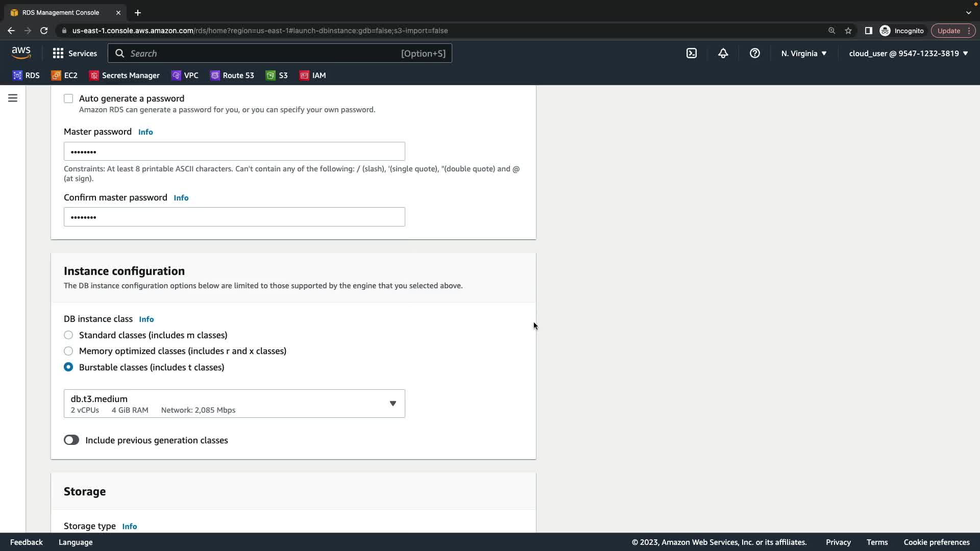Click Info link beside DB instance class
Image resolution: width=980 pixels, height=551 pixels.
pos(146,319)
